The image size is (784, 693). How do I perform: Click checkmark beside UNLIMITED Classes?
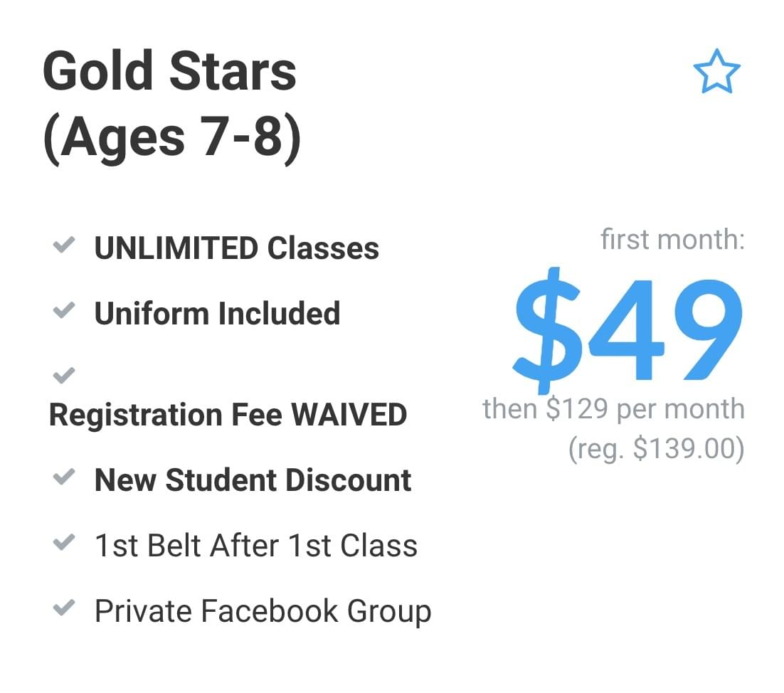tap(64, 245)
